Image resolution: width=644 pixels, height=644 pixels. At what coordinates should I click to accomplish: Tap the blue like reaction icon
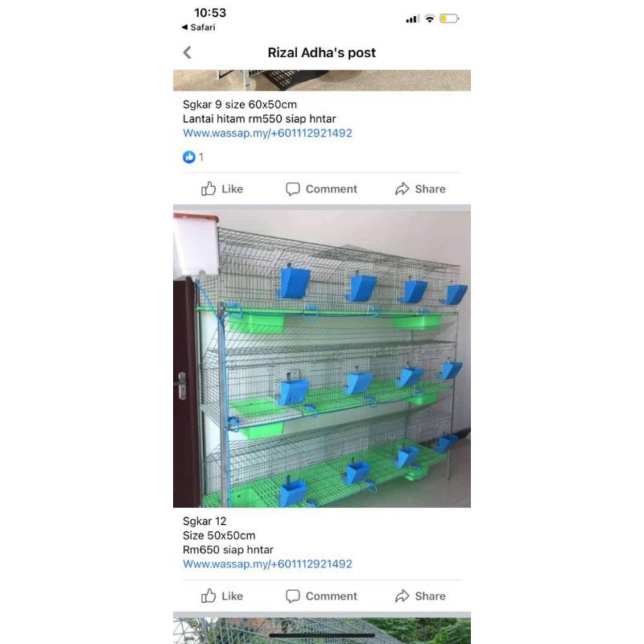tap(189, 157)
